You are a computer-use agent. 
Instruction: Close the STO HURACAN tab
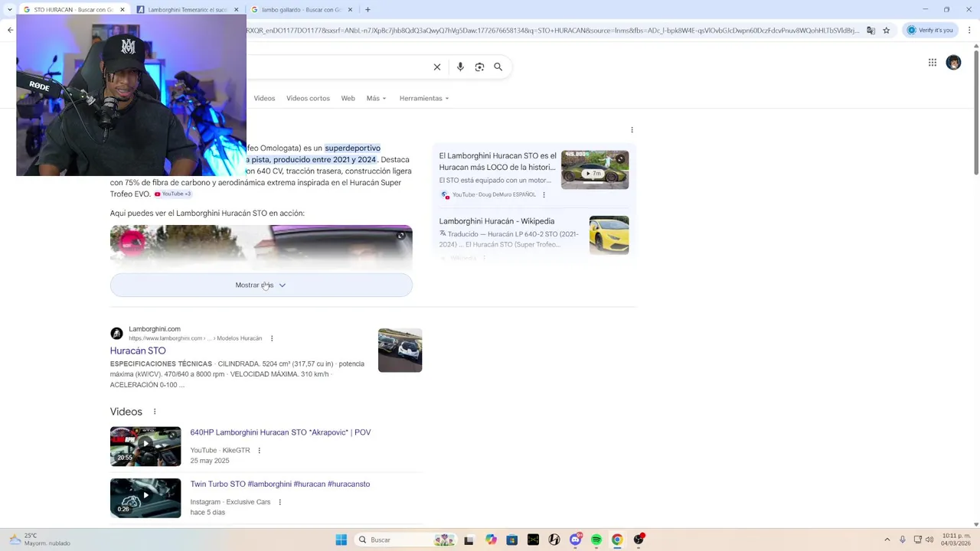click(122, 10)
